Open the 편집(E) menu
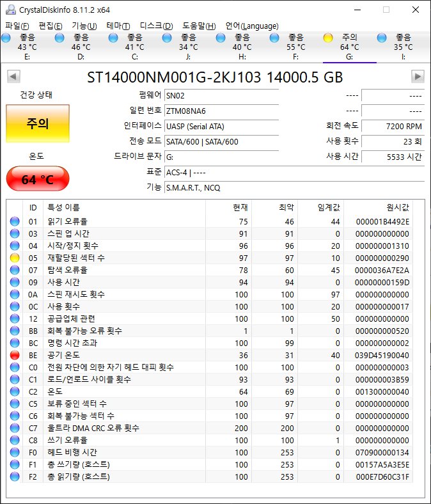The image size is (431, 504). point(51,26)
